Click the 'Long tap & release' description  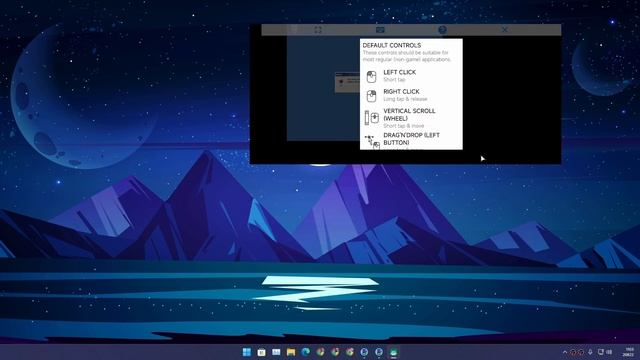point(405,99)
